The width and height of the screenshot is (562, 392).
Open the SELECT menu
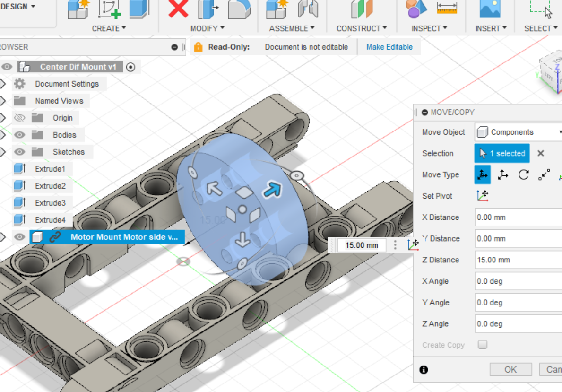541,28
